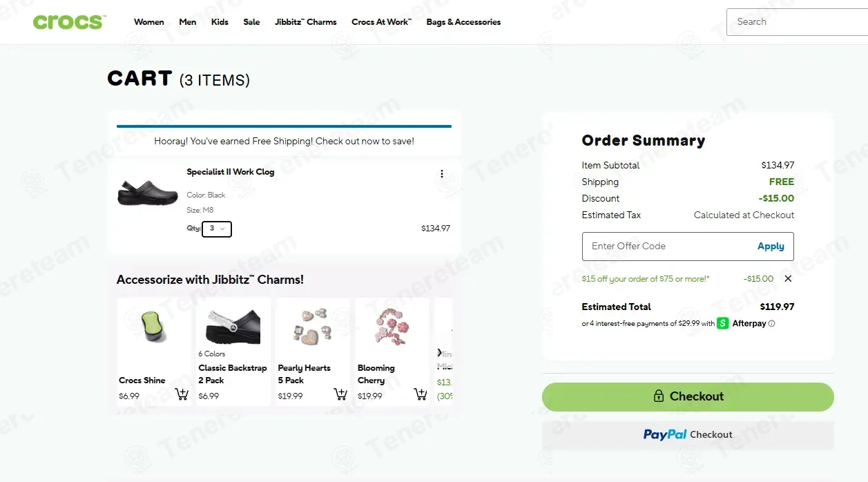Expand the Qty quantity dropdown
The height and width of the screenshot is (482, 868).
(217, 229)
